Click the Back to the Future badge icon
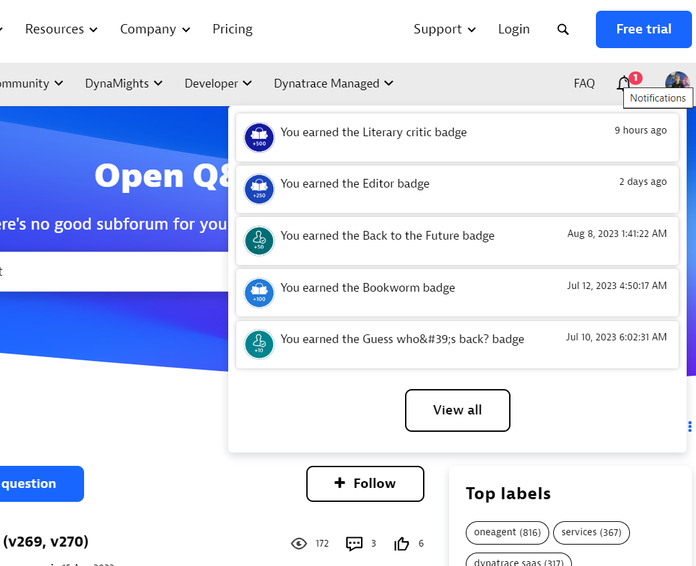This screenshot has height=566, width=696. (x=259, y=241)
